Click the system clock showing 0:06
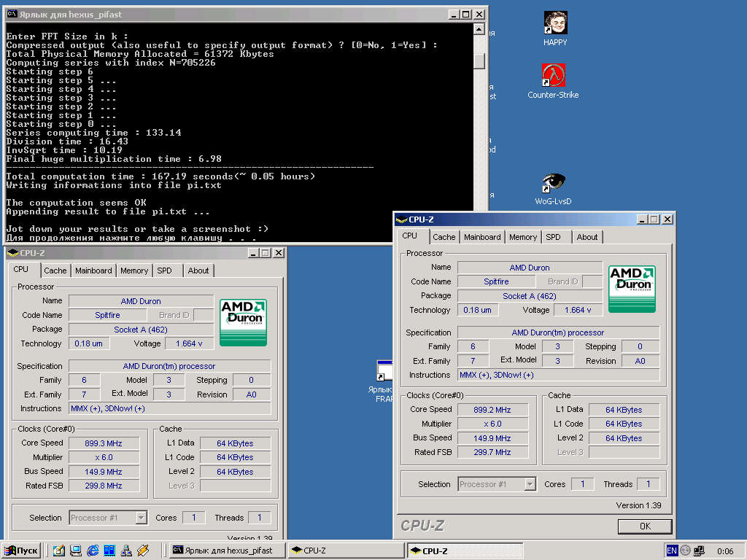 725,551
